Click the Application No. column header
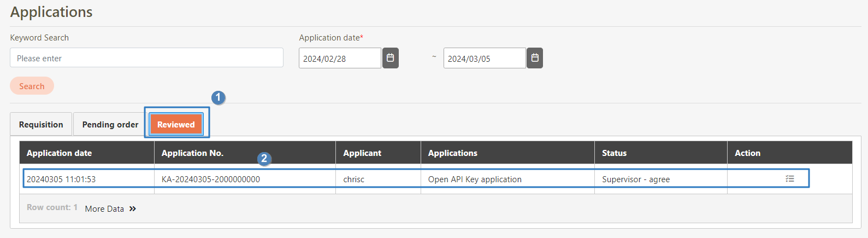868x238 pixels. coord(192,153)
